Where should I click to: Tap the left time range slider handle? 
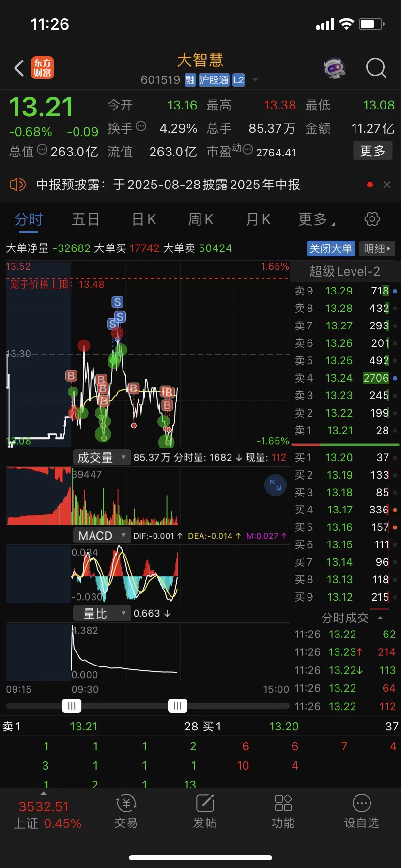[72, 706]
